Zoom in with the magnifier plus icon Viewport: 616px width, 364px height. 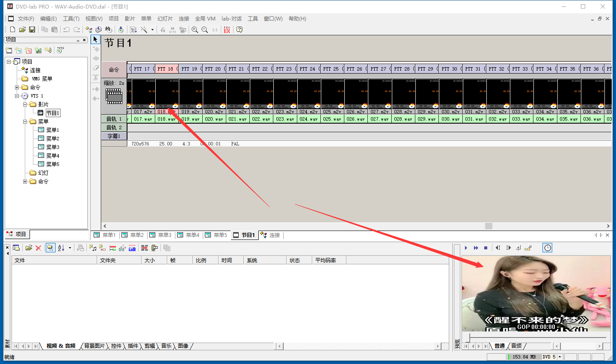pos(195,30)
